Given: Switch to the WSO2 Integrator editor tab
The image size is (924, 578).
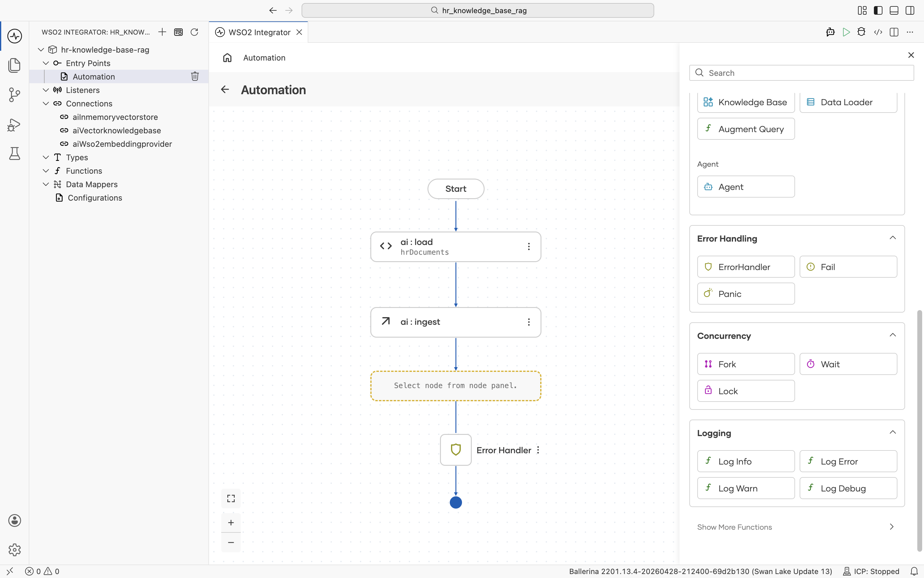Looking at the screenshot, I should (x=258, y=32).
